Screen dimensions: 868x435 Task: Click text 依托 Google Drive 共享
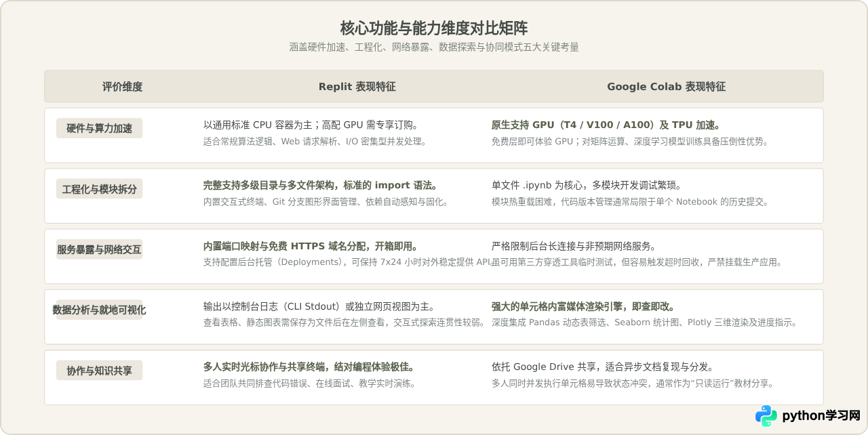coord(541,367)
